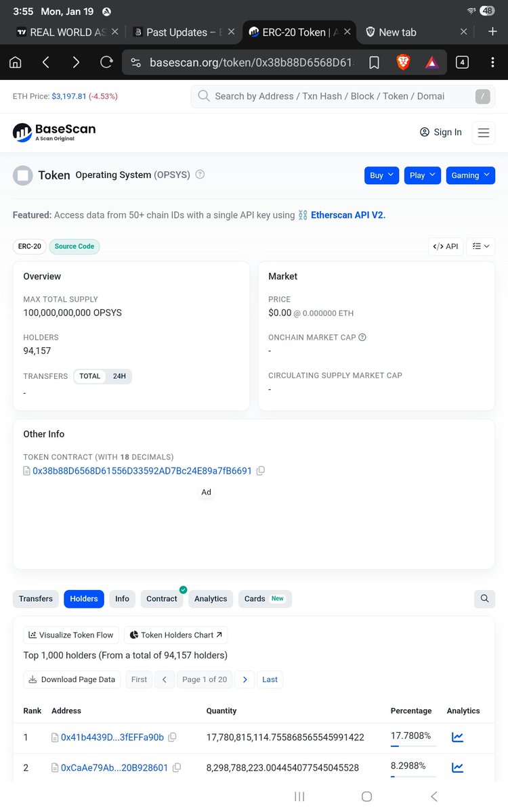Open holder address 0x41b4439D...3fEFFa90b
Image resolution: width=508 pixels, height=812 pixels.
coord(112,737)
